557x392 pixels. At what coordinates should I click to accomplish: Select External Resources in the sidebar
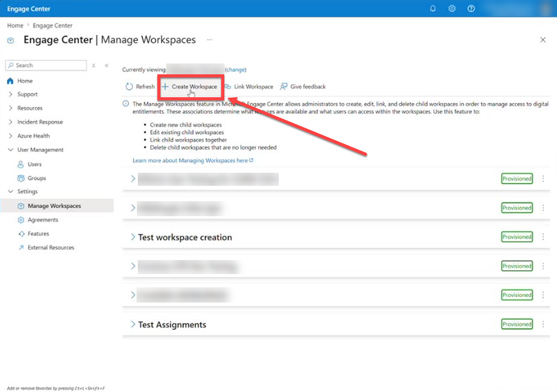point(51,247)
